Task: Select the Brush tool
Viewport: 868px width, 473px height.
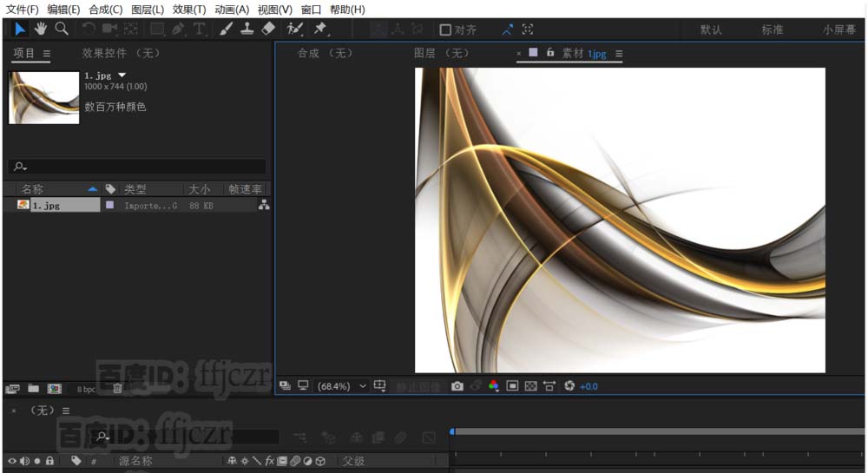Action: (226, 29)
